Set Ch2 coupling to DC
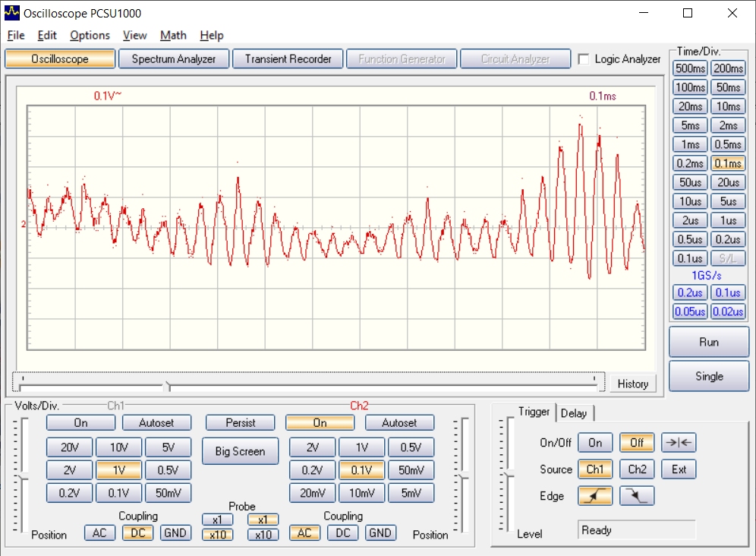 click(x=342, y=532)
